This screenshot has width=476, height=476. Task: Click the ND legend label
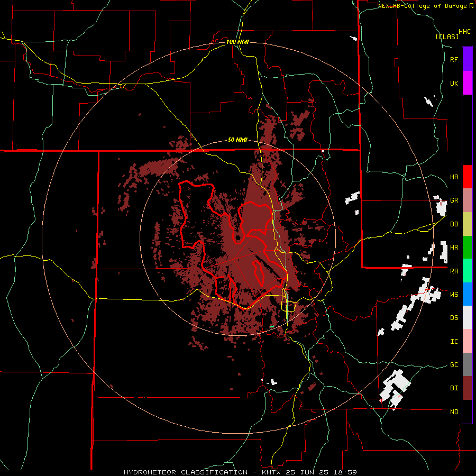point(454,411)
